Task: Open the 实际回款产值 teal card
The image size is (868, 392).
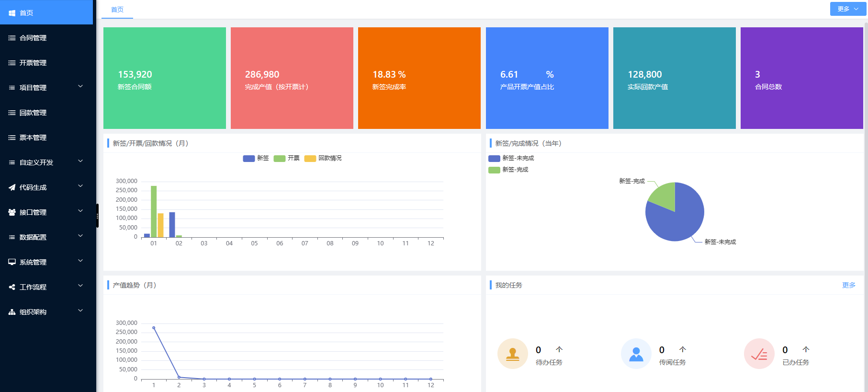Action: pyautogui.click(x=675, y=78)
